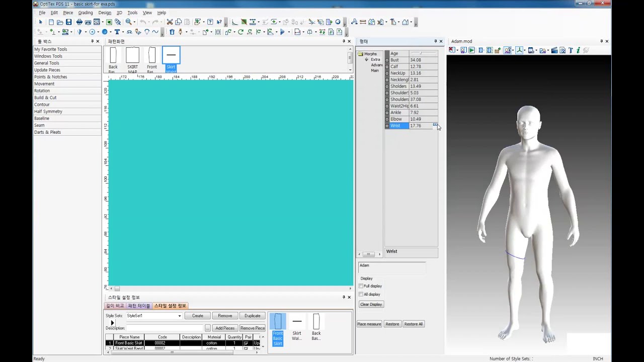Open the Design menu
The image size is (644, 362).
click(105, 13)
